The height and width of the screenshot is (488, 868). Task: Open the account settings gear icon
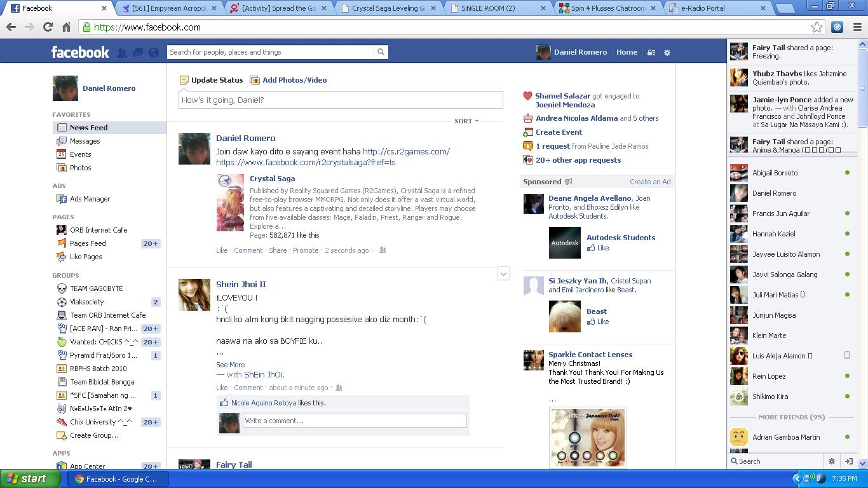tap(667, 53)
